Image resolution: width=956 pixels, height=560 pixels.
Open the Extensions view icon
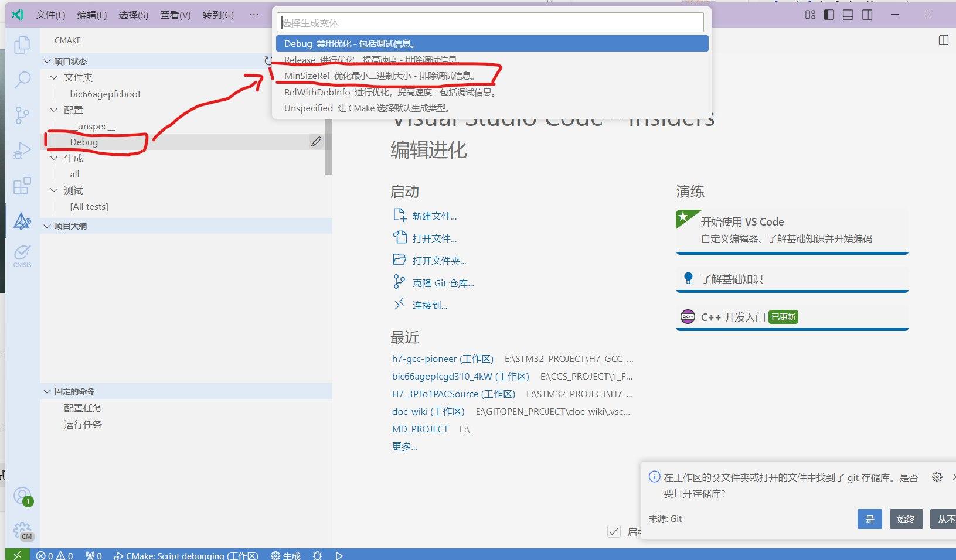22,186
